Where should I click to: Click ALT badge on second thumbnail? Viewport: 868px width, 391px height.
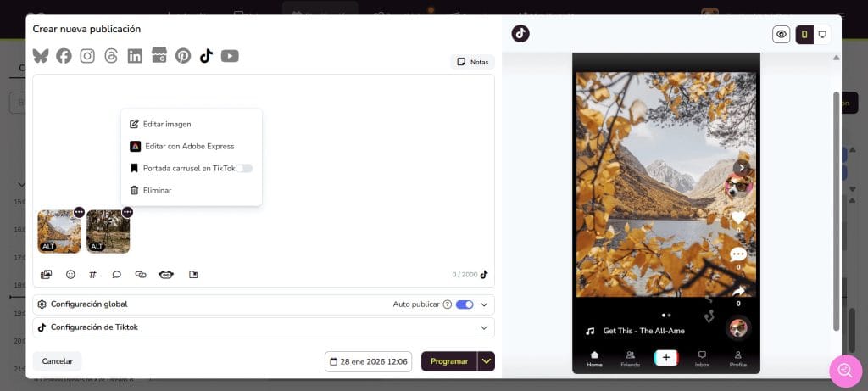coord(97,247)
